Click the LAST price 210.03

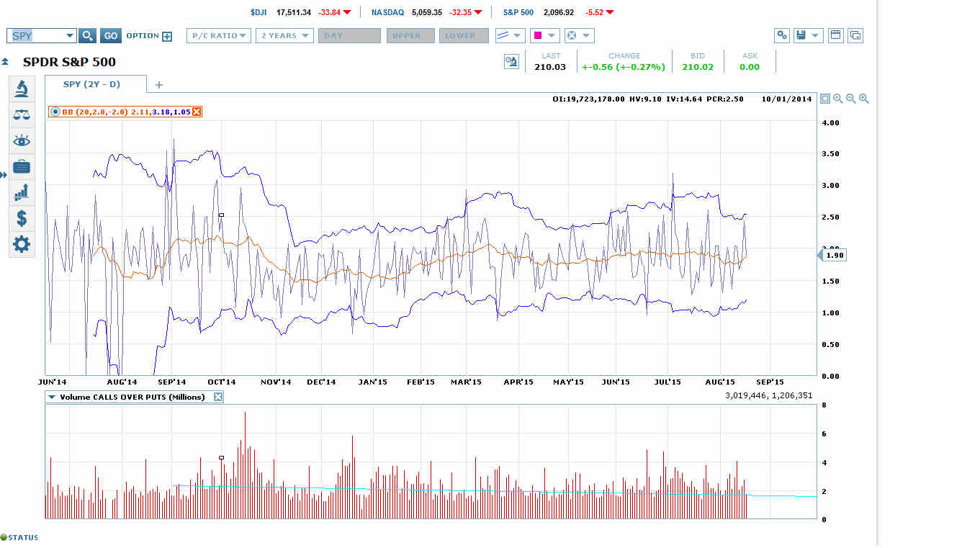(x=550, y=67)
